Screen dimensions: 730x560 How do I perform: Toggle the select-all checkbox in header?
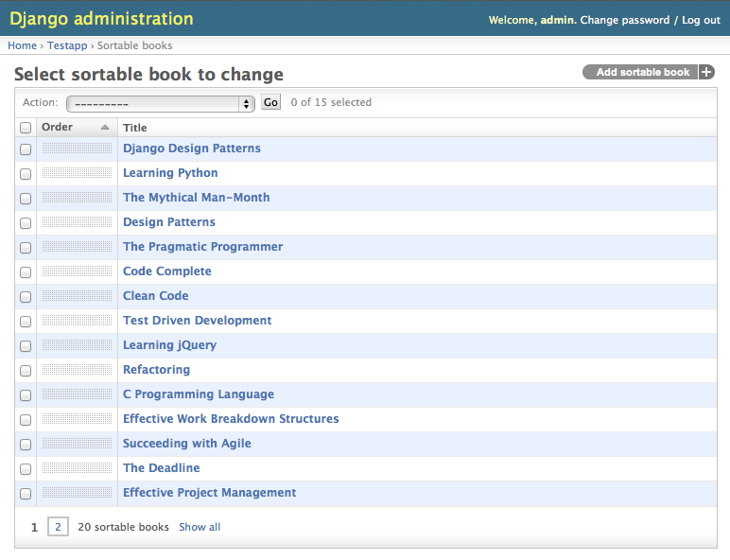(26, 128)
